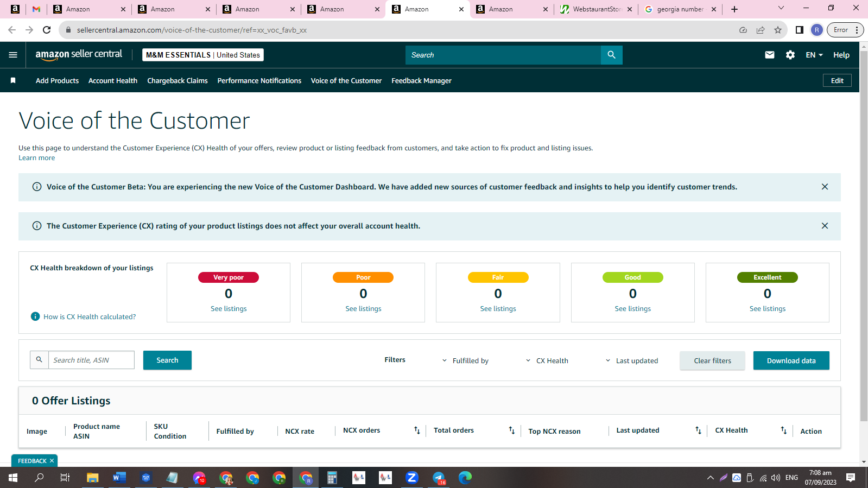Switch to the georgia number Google tab
The image size is (868, 488).
(x=680, y=9)
